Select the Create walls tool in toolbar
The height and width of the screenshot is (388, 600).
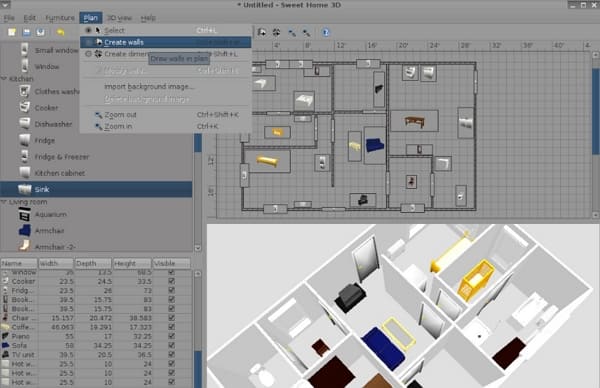click(x=262, y=33)
